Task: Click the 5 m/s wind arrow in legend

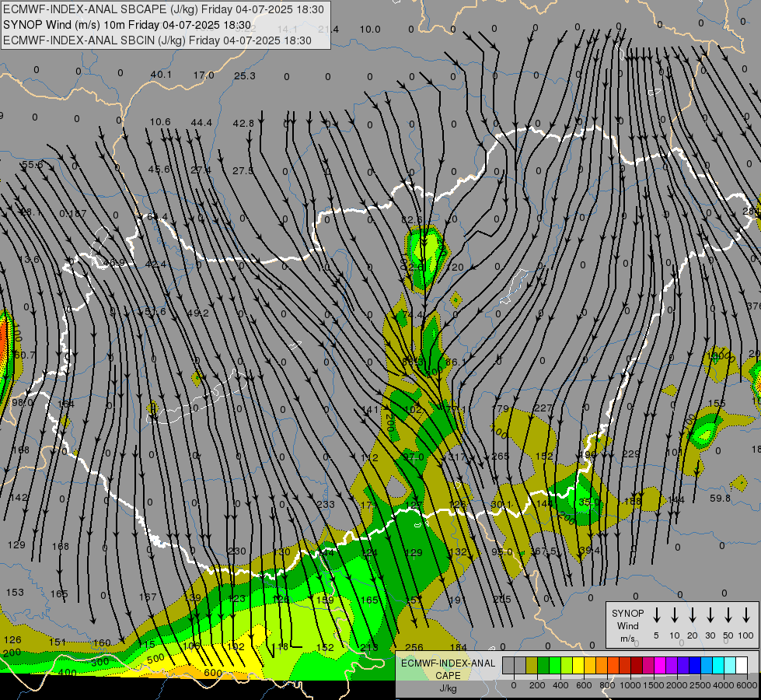Action: tap(657, 615)
